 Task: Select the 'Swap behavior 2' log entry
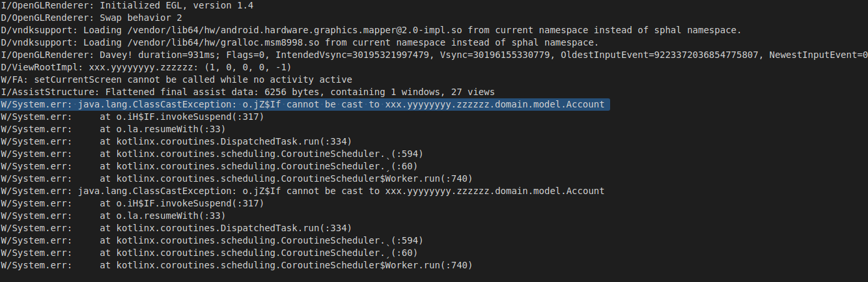(91, 18)
